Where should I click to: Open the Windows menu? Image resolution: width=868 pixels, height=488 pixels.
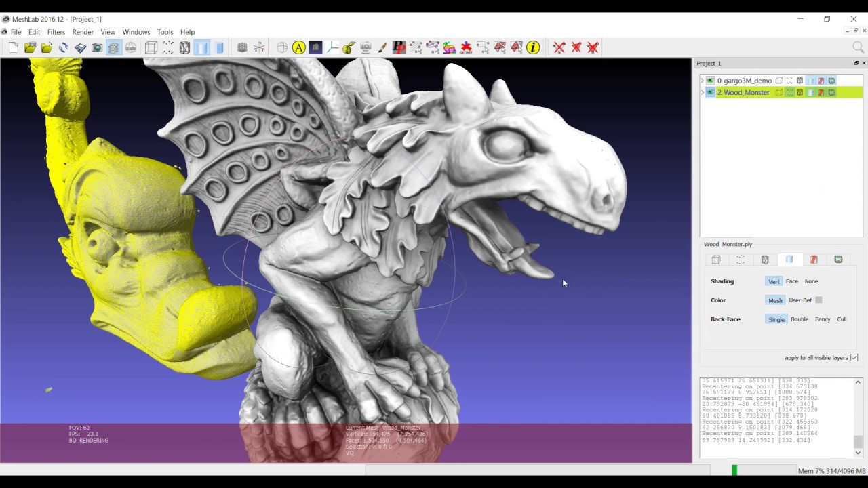136,32
